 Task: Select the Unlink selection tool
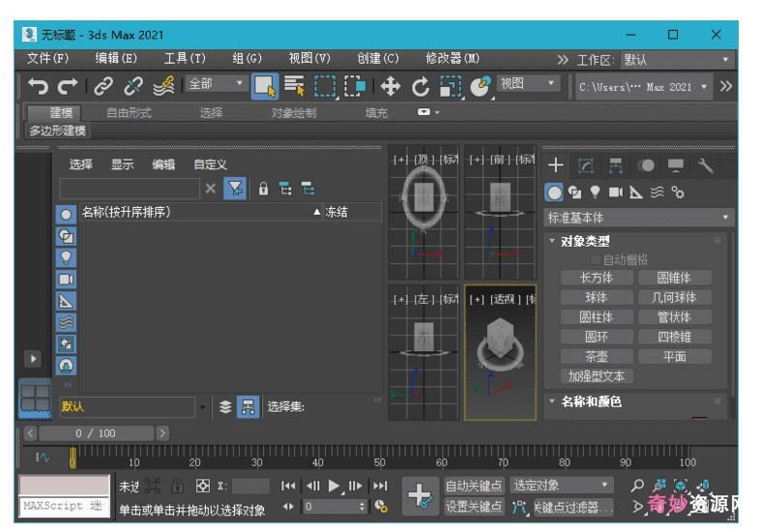pos(132,86)
